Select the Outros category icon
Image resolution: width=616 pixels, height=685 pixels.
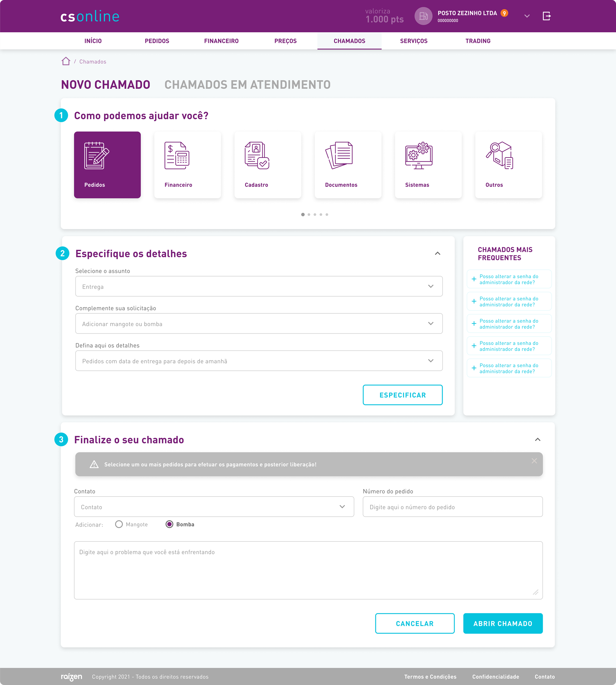click(x=499, y=155)
